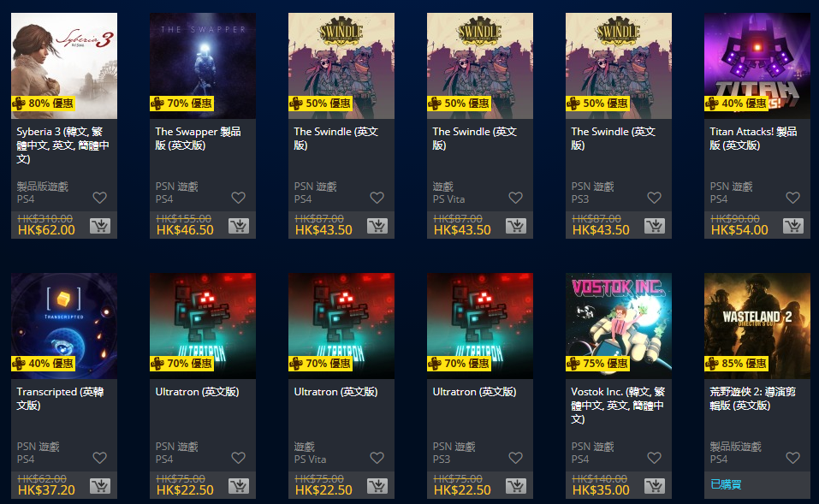This screenshot has height=504, width=819.
Task: Add The Swapper to shopping cart
Action: 239,226
